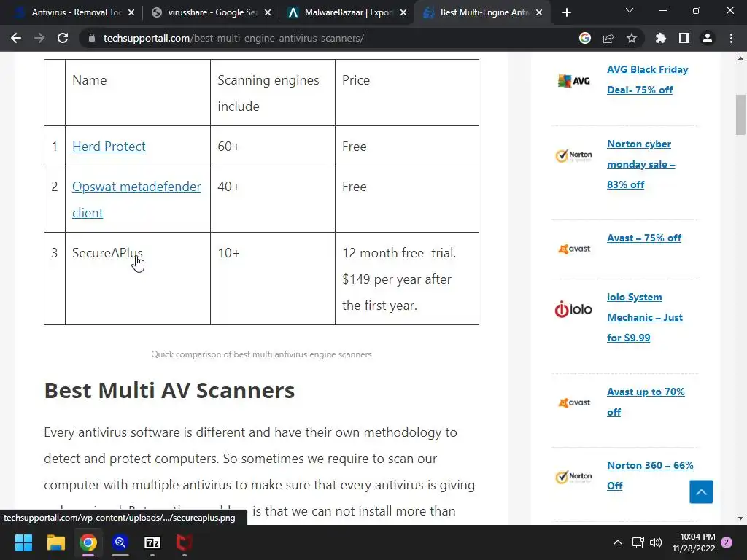This screenshot has width=747, height=560.
Task: Bookmark this page with the star
Action: 631,38
